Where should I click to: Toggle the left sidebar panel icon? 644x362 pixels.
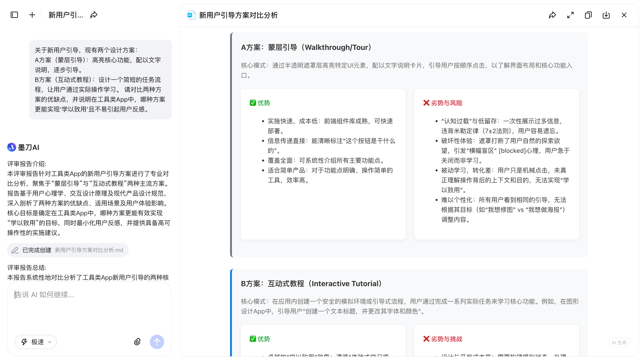[x=14, y=15]
